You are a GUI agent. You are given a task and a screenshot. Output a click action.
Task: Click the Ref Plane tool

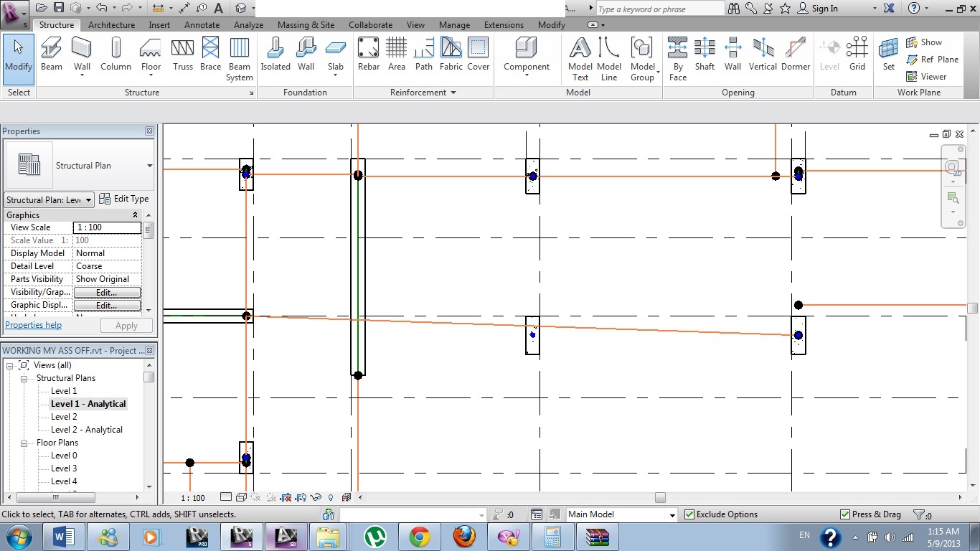pos(932,60)
